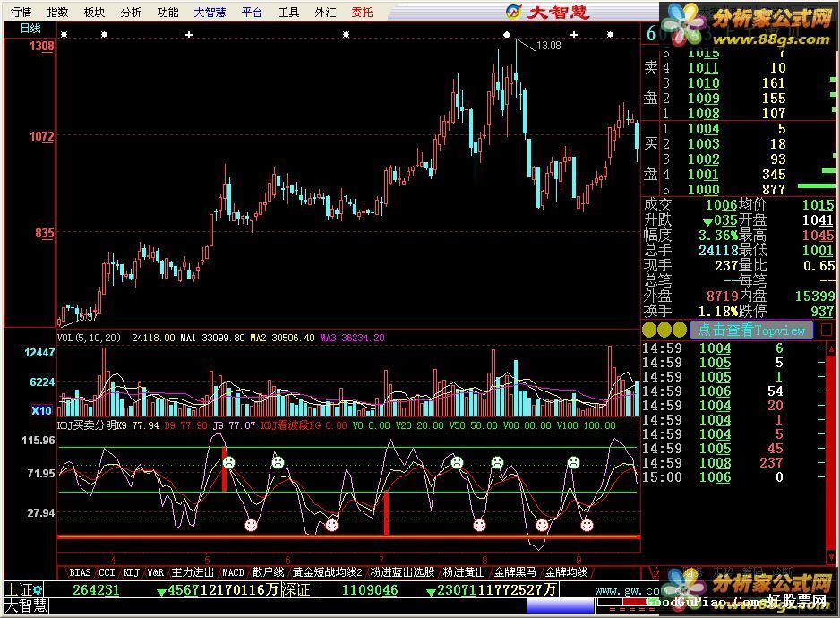The width and height of the screenshot is (840, 618).
Task: Switch to the KDJ indicator tab
Action: tap(132, 572)
